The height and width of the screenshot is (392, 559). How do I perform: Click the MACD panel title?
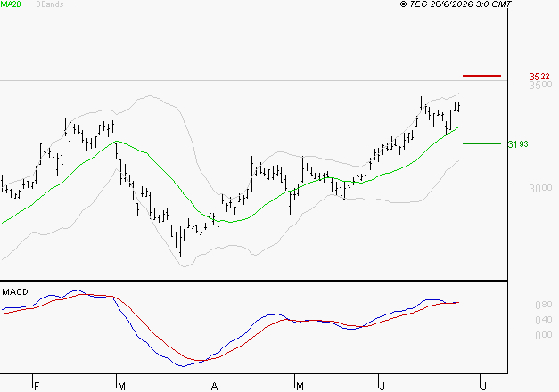(x=15, y=292)
